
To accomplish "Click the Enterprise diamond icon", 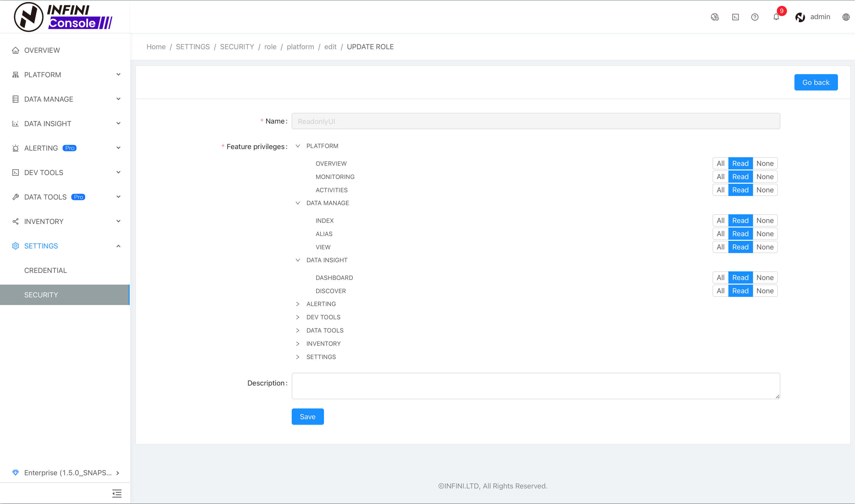I will (16, 472).
